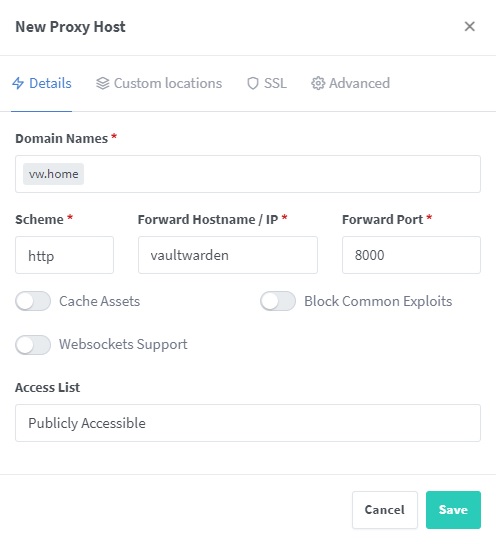496x544 pixels.
Task: Select the vw.home domain tag
Action: [53, 174]
